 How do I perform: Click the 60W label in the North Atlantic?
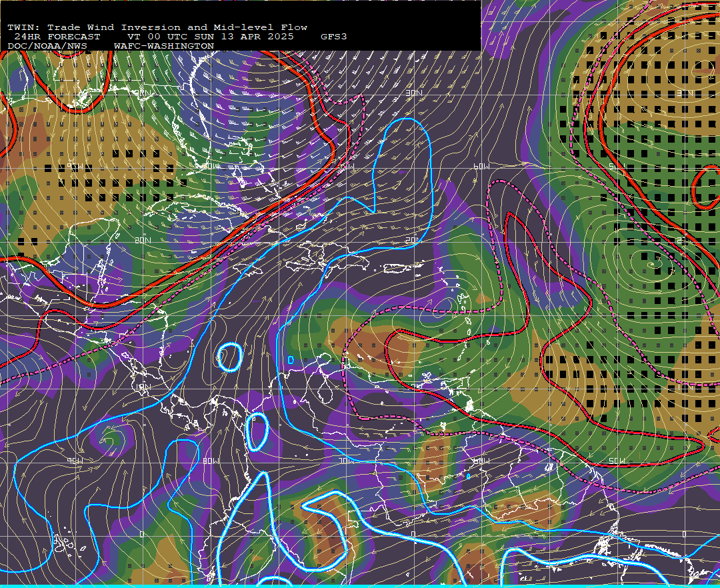point(481,166)
